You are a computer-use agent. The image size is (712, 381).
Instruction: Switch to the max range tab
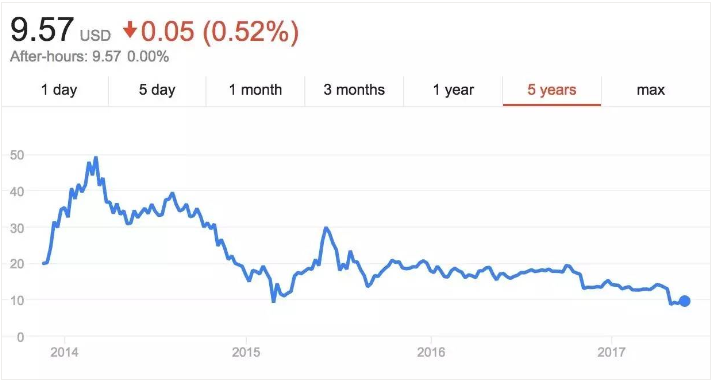[x=651, y=90]
